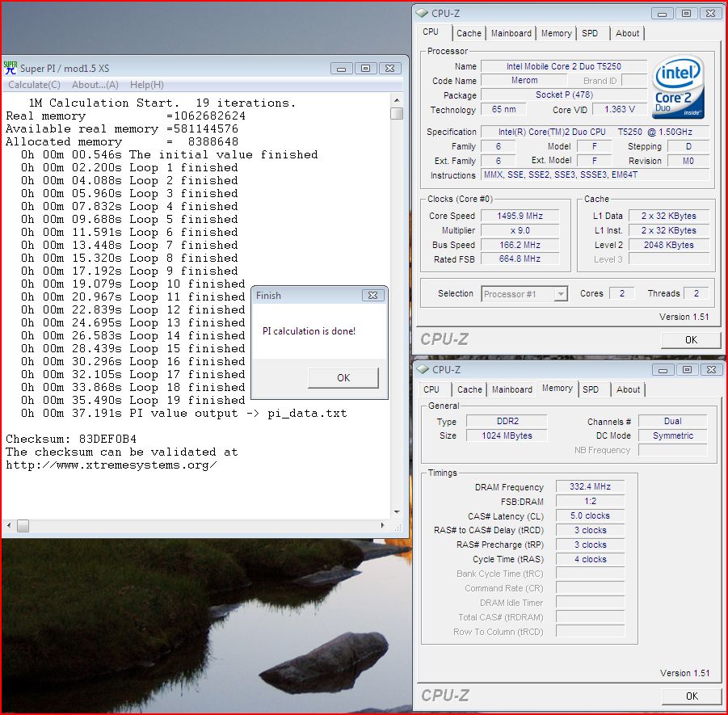Switch to Mainboard tab in bottom CPU-Z window

(x=512, y=389)
